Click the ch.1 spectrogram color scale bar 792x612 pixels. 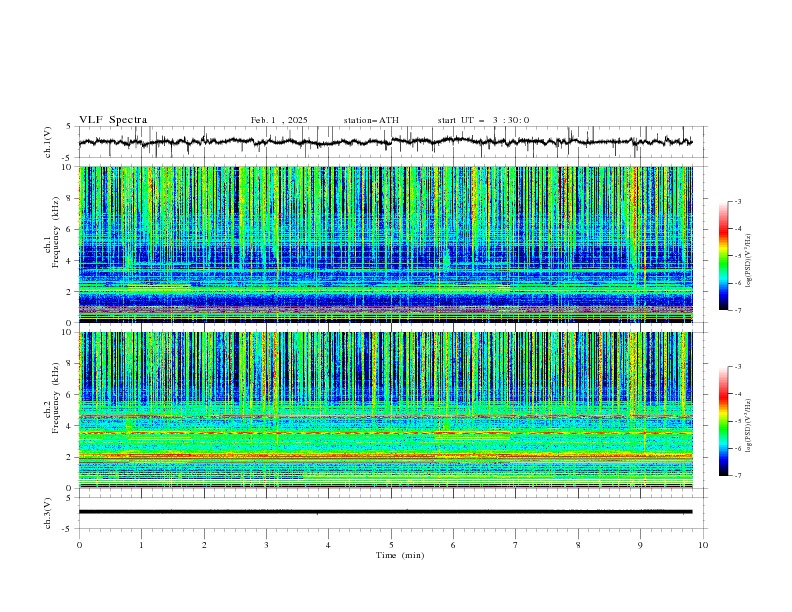pos(723,256)
